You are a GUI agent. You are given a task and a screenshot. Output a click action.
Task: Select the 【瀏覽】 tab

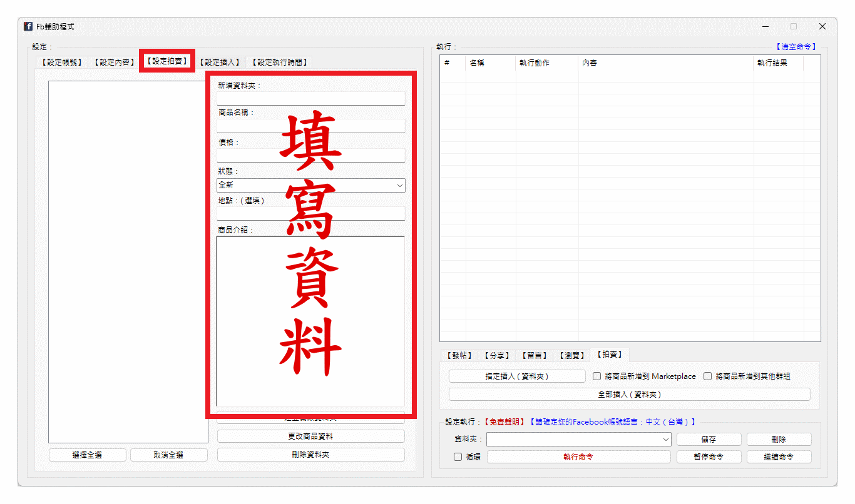pos(571,355)
